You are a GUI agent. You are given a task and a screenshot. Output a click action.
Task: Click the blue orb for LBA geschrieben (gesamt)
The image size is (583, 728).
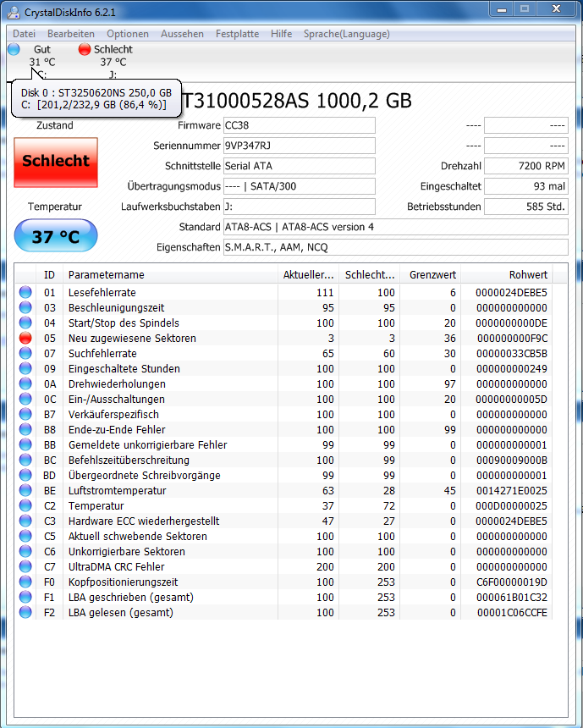[25, 597]
